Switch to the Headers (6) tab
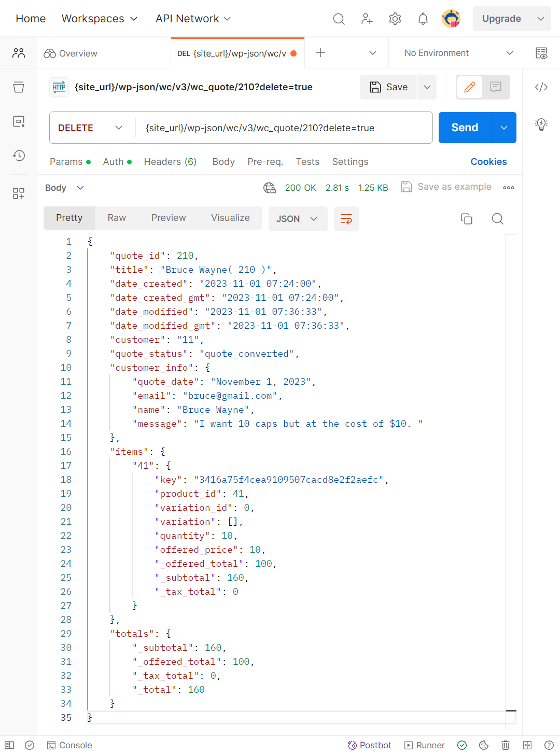Screen dimensions: 560x754 pyautogui.click(x=170, y=162)
